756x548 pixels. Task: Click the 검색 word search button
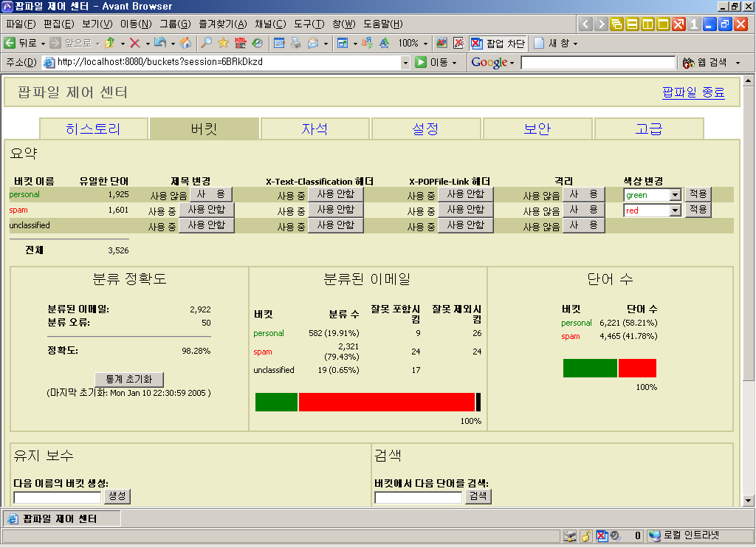click(x=478, y=496)
